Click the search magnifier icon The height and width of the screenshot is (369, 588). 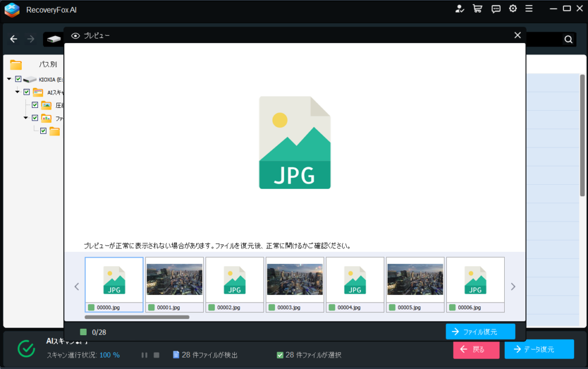pyautogui.click(x=568, y=40)
